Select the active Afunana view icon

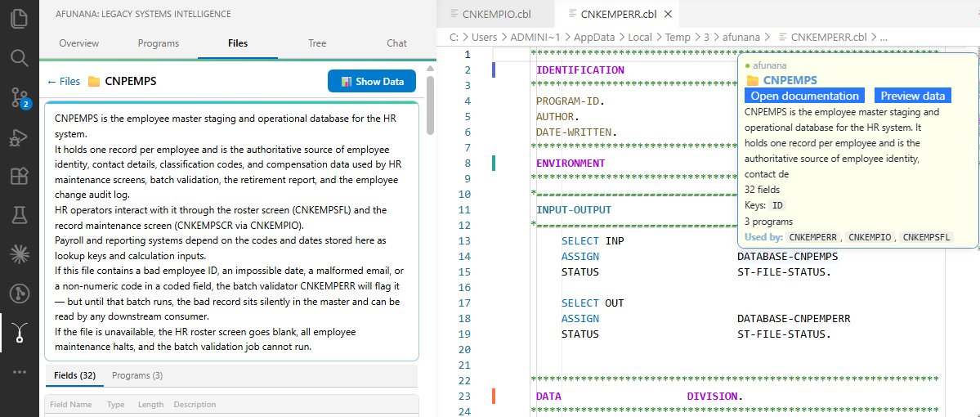(x=20, y=333)
